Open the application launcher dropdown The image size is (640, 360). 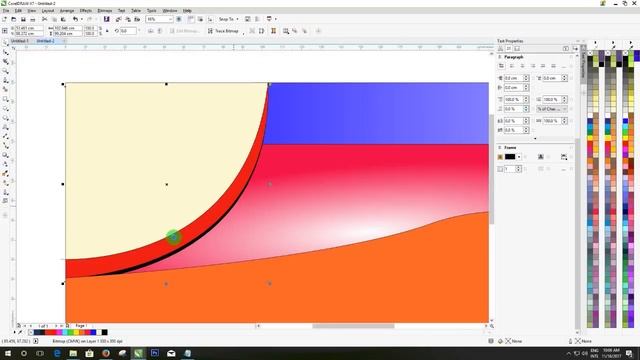[x=276, y=19]
